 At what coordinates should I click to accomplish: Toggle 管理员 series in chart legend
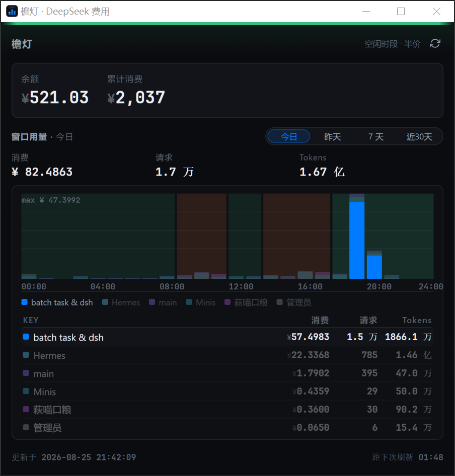(x=294, y=302)
